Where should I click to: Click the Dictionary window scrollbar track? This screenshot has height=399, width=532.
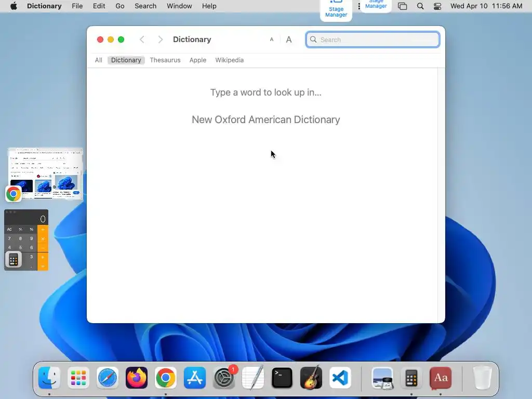click(441, 195)
